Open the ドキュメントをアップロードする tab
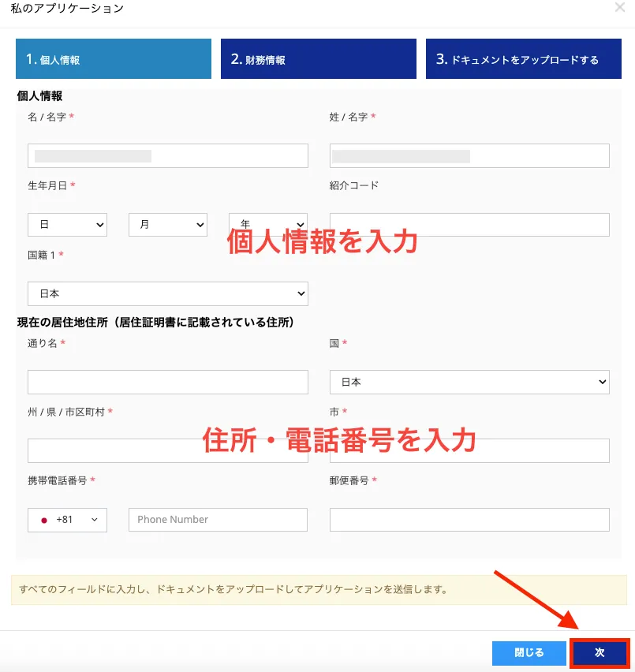The image size is (635, 672). click(x=523, y=58)
